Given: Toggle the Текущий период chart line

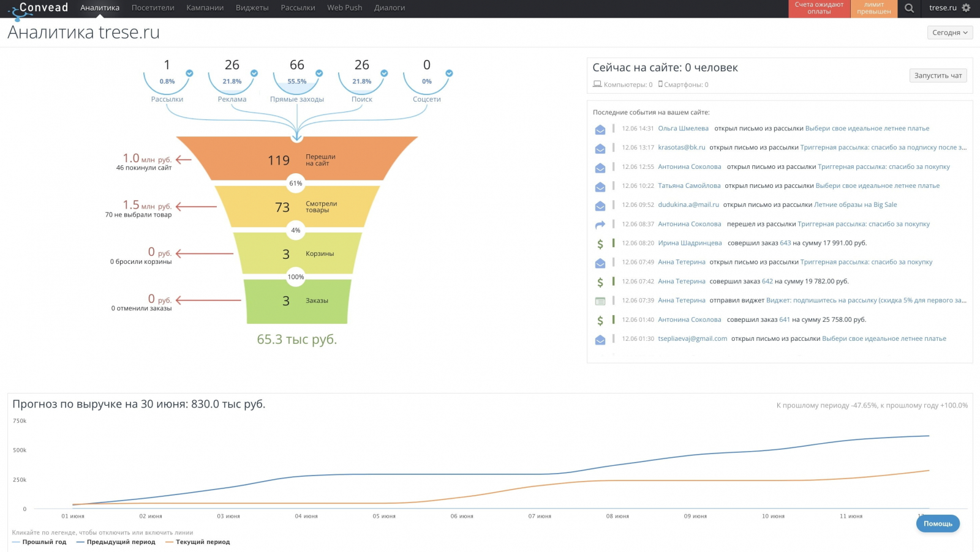Looking at the screenshot, I should [x=198, y=542].
